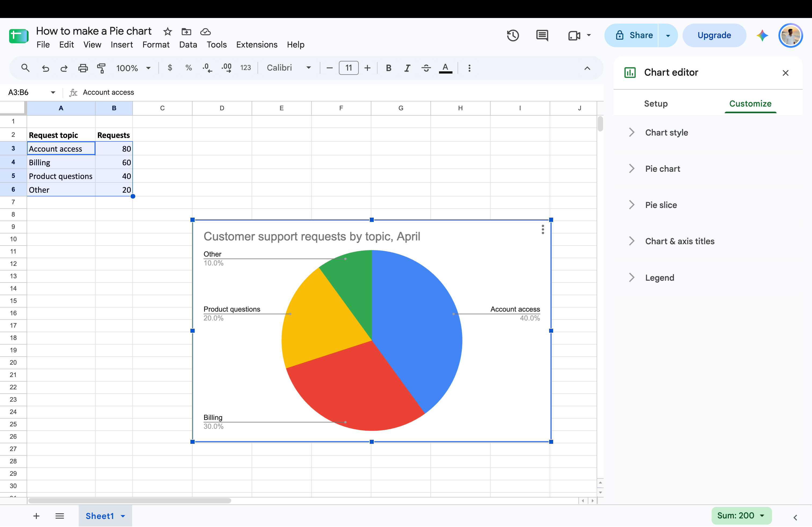Screen dimensions: 812x527
Task: Decrease decimal places
Action: 207,68
